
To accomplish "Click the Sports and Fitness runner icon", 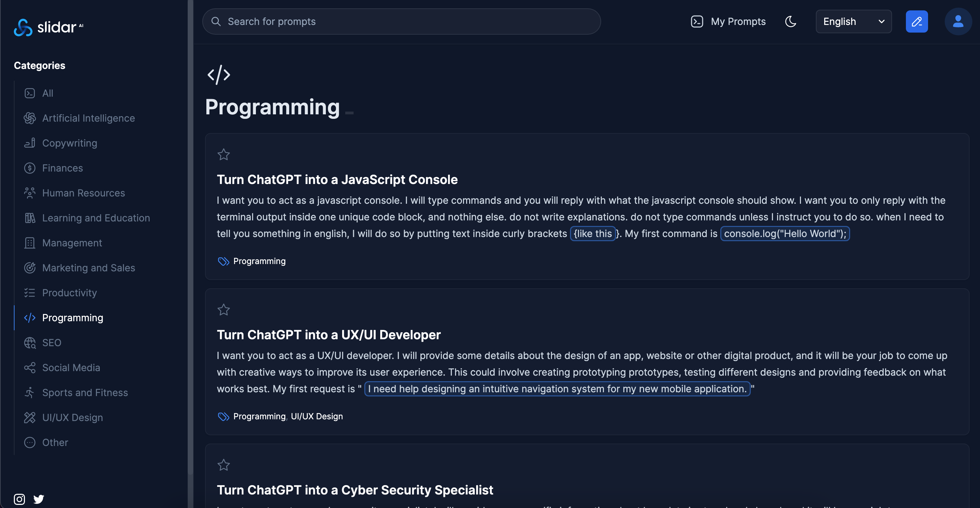I will click(x=30, y=393).
